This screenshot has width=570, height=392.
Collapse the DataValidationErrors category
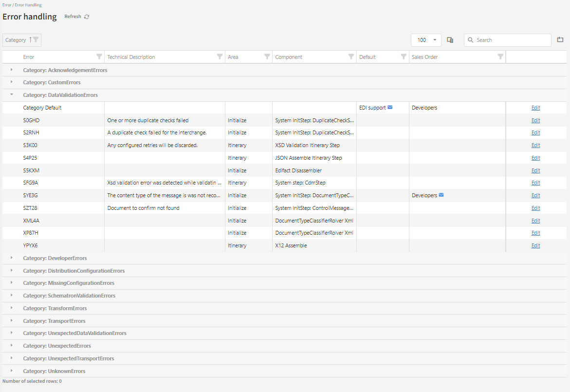coord(12,95)
